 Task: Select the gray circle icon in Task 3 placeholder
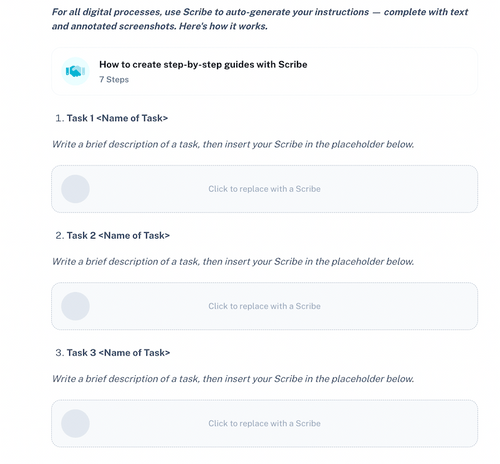(x=75, y=424)
